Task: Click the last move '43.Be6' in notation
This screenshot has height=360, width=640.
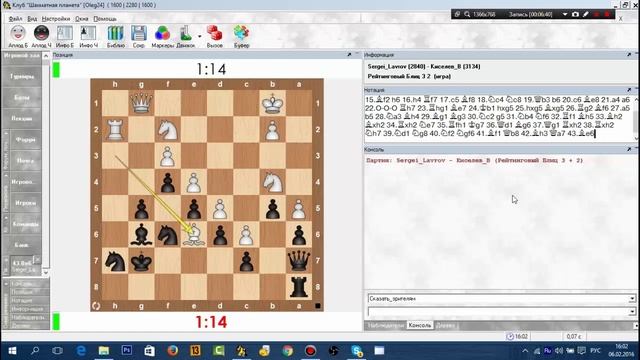Action: pos(581,133)
